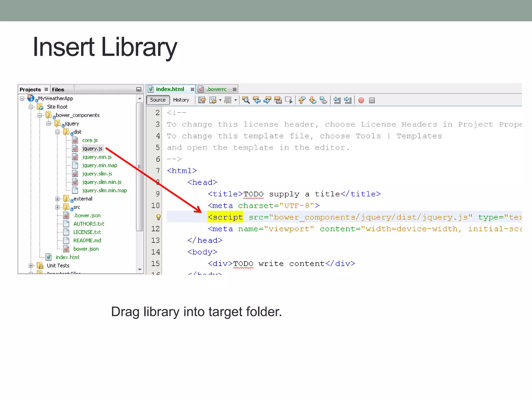
Task: Click the highlighted <script tag
Action: pos(225,217)
